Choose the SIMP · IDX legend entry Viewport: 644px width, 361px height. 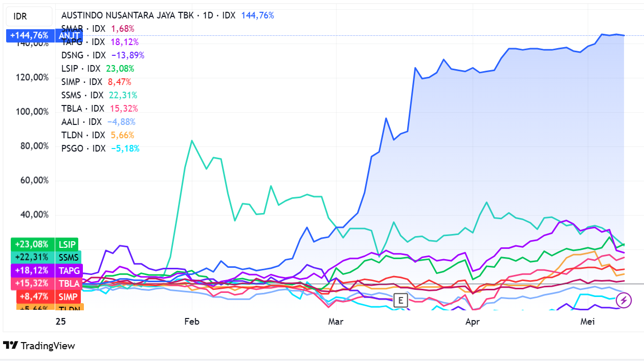[82, 82]
